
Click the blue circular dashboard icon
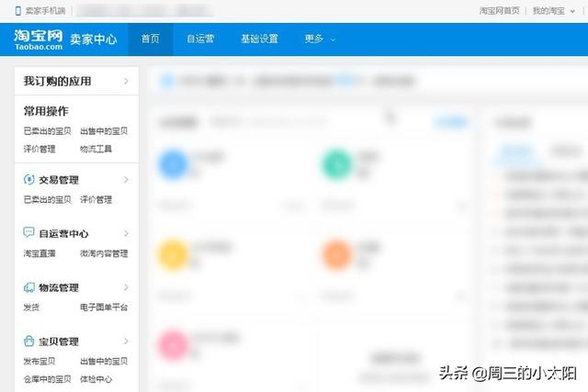tap(174, 164)
